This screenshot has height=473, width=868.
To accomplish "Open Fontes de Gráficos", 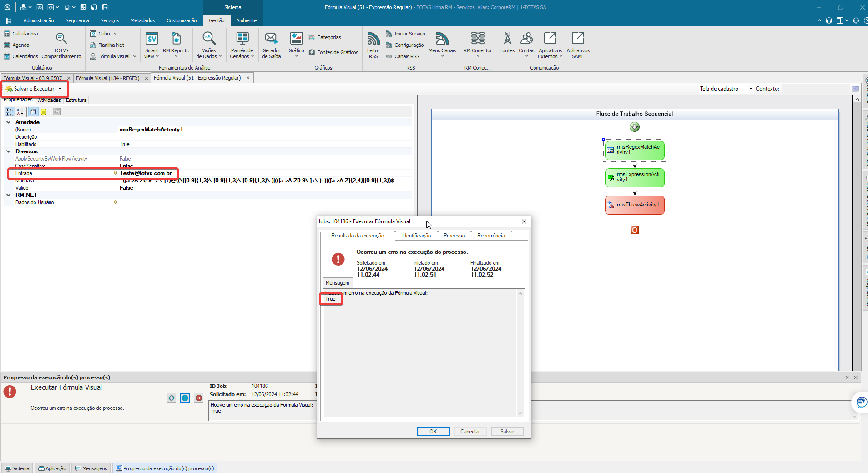I will pos(333,52).
